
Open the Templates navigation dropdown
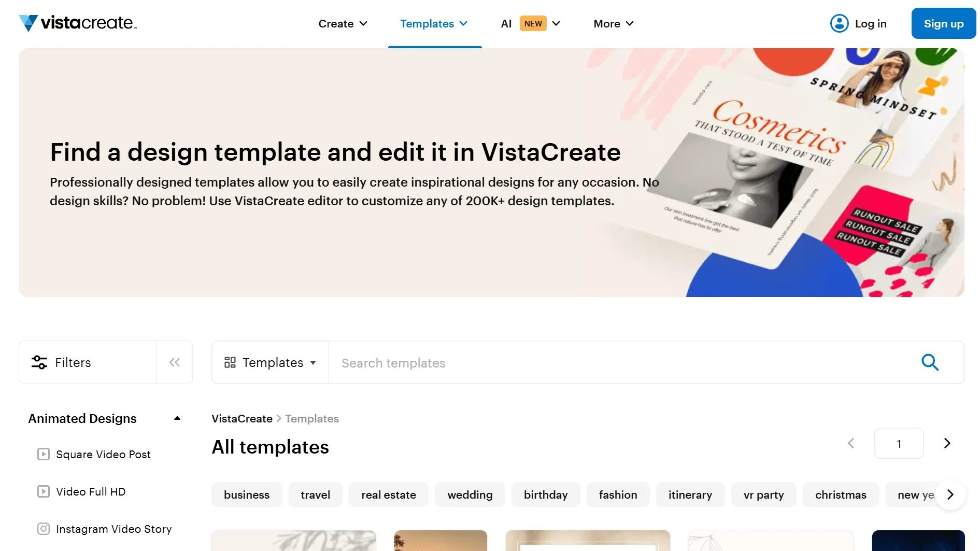(434, 23)
